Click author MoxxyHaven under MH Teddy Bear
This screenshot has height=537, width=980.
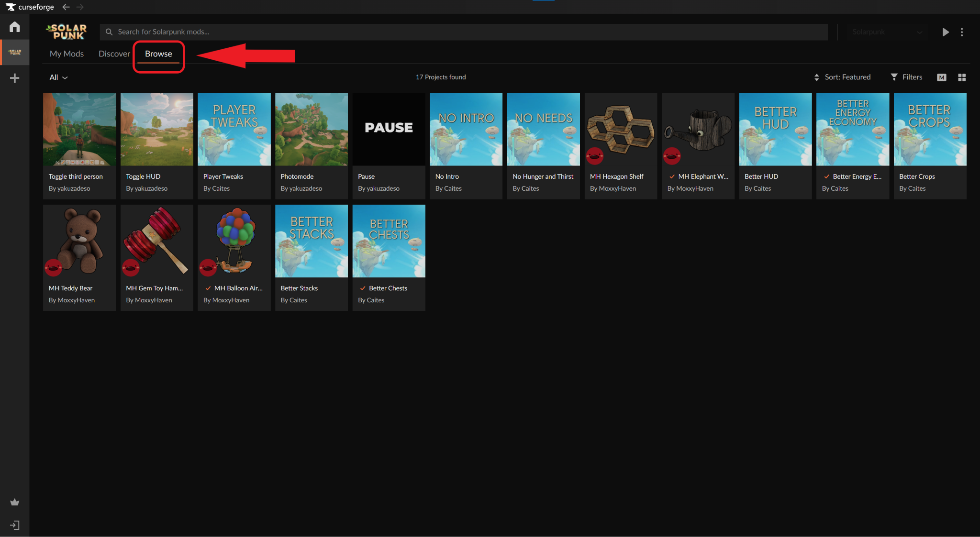click(x=76, y=300)
